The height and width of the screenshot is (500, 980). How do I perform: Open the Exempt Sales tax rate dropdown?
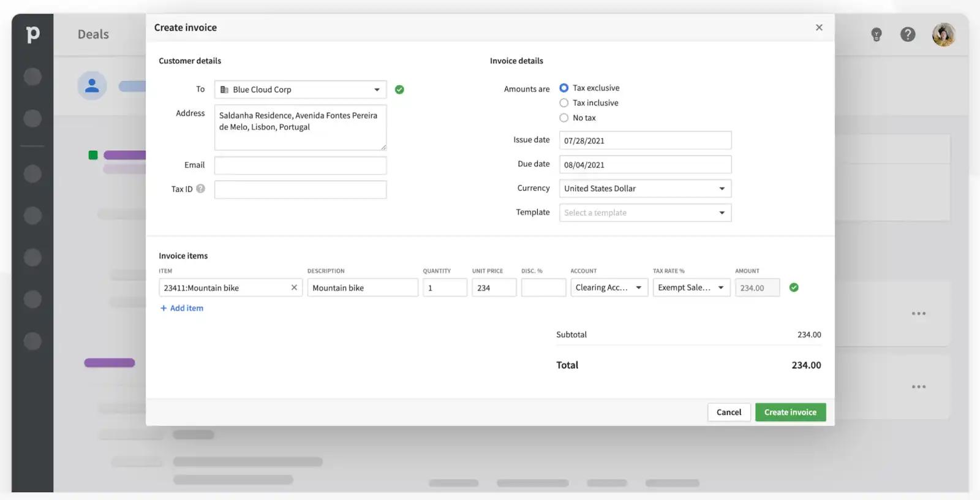click(692, 287)
